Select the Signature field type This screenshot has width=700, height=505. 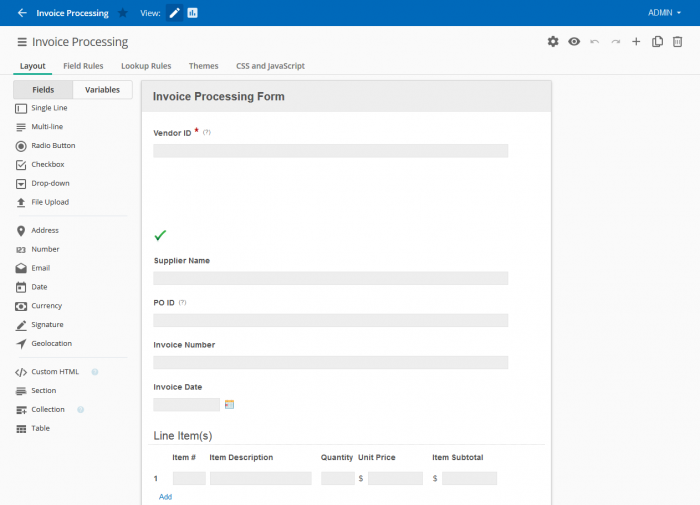point(47,325)
